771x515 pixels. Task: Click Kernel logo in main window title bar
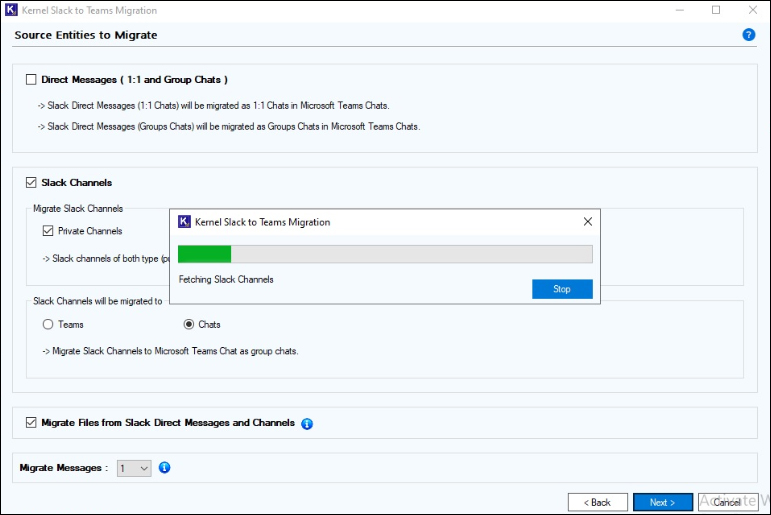[x=11, y=10]
